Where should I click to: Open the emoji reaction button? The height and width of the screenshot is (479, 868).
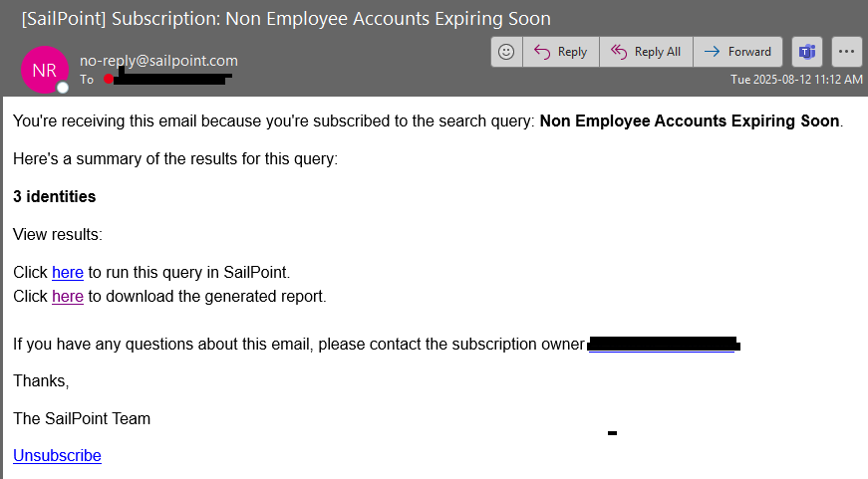[506, 52]
